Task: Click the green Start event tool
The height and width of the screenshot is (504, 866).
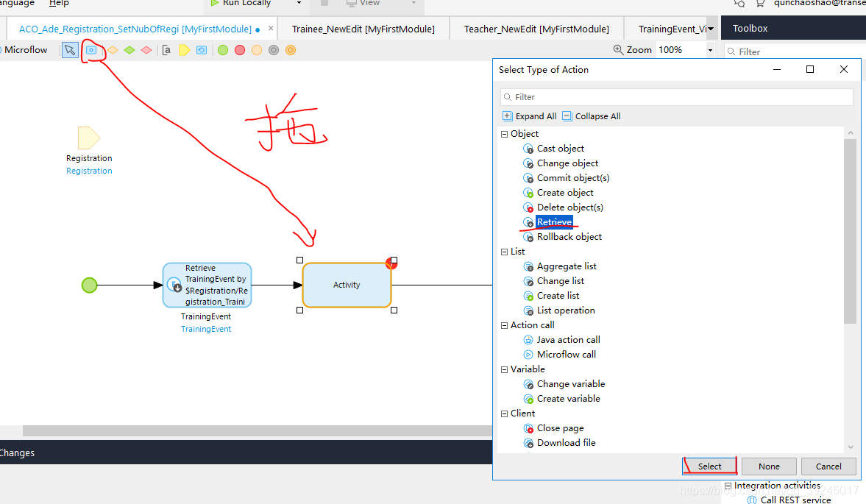Action: (222, 50)
